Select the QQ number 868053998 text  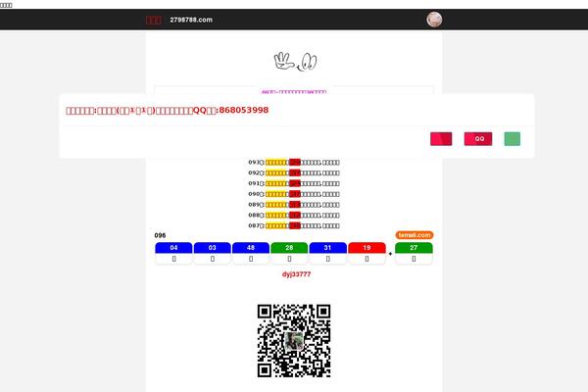click(x=244, y=111)
